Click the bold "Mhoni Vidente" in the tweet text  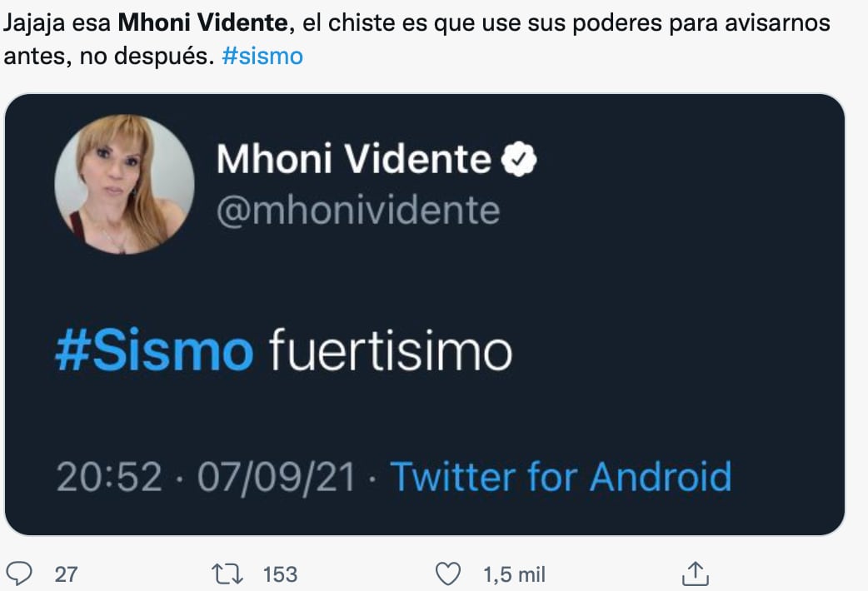click(205, 22)
